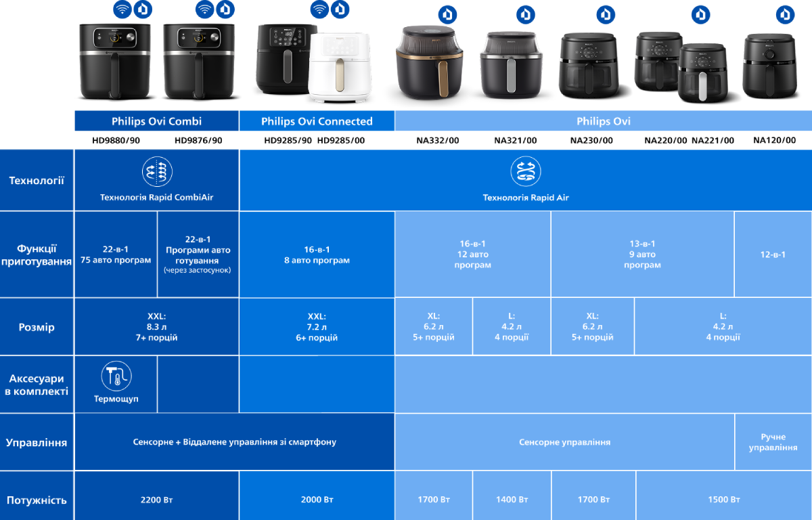
Task: Click model number NA221/00
Action: click(713, 140)
